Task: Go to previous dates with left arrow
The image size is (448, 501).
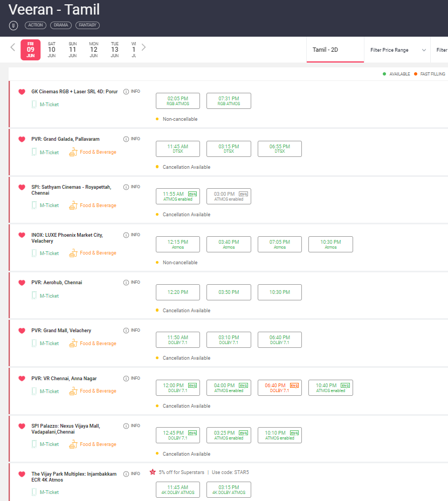Action: (13, 47)
